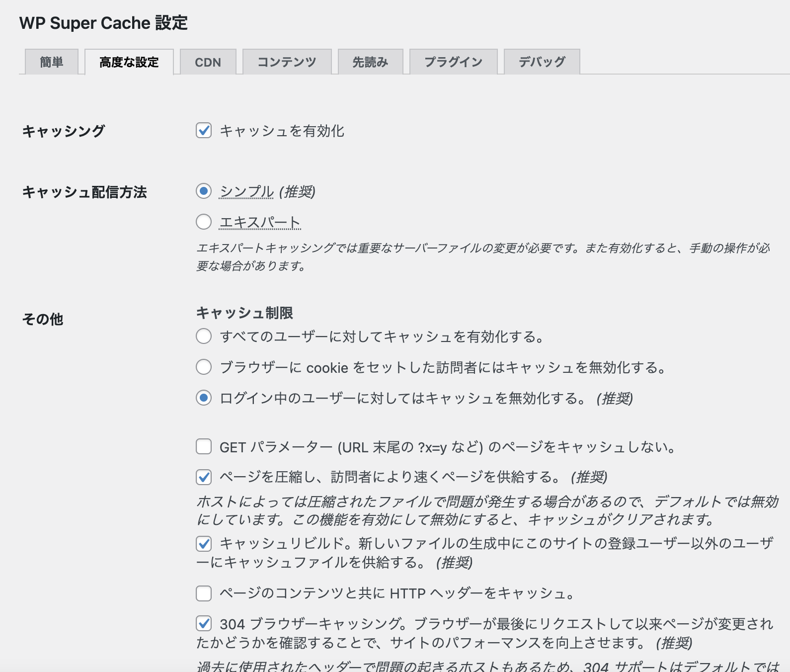Switch to the 簡単 tab
The image size is (790, 672).
point(52,62)
